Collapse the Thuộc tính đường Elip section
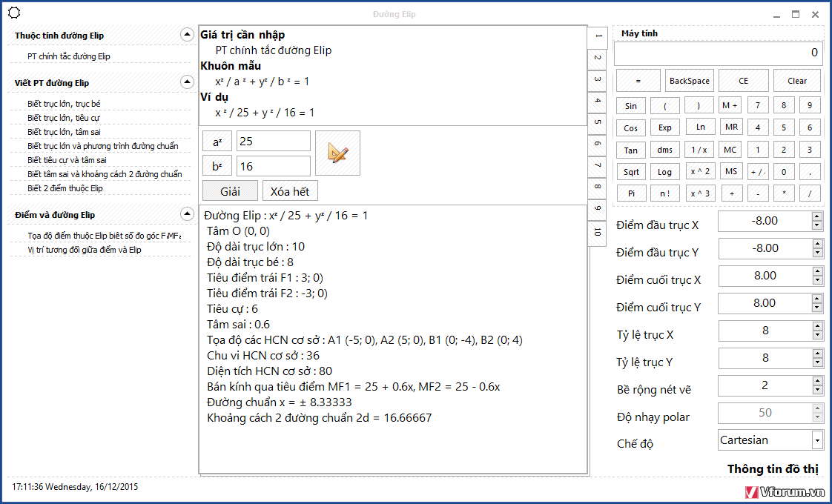This screenshot has width=832, height=504. pyautogui.click(x=187, y=35)
